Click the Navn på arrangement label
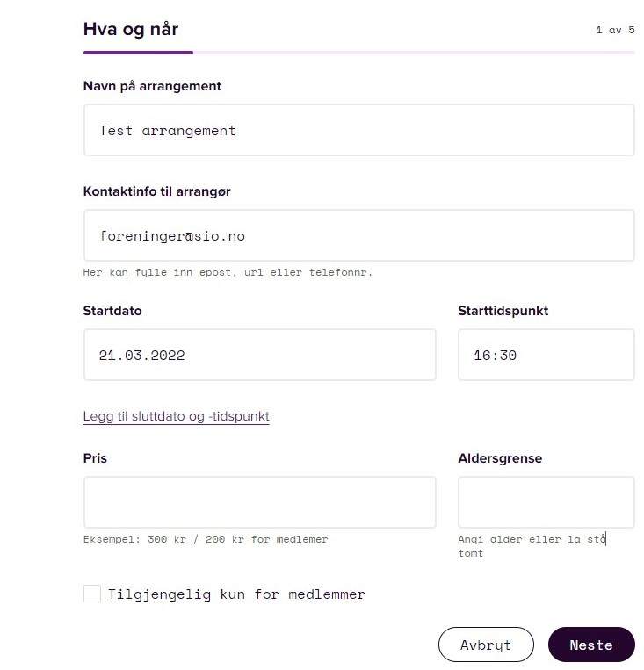 152,86
